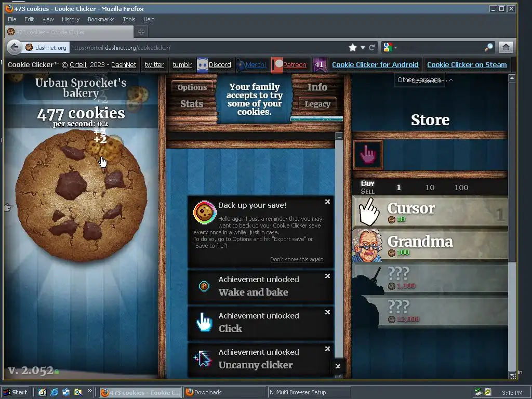The width and height of the screenshot is (532, 399).
Task: Set purchase amount to 1
Action: [x=399, y=188]
